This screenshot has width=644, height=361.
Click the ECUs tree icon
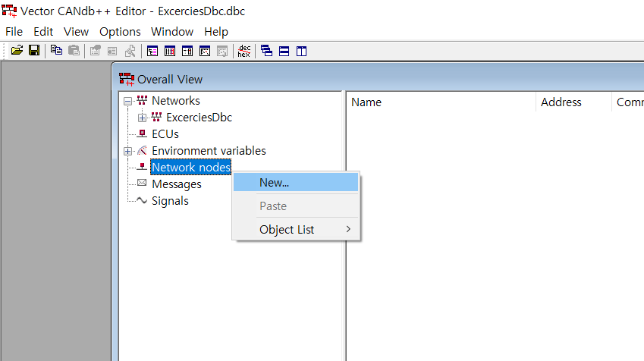142,133
